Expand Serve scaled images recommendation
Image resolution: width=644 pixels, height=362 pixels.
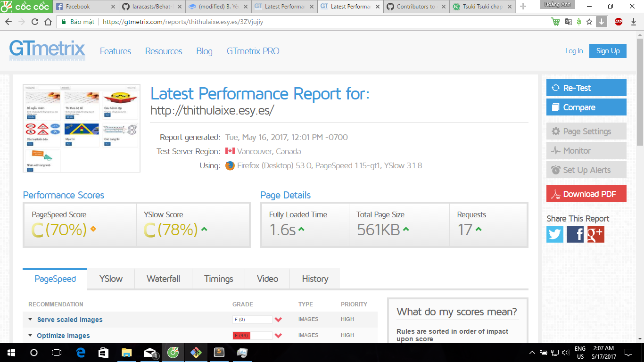tap(70, 320)
